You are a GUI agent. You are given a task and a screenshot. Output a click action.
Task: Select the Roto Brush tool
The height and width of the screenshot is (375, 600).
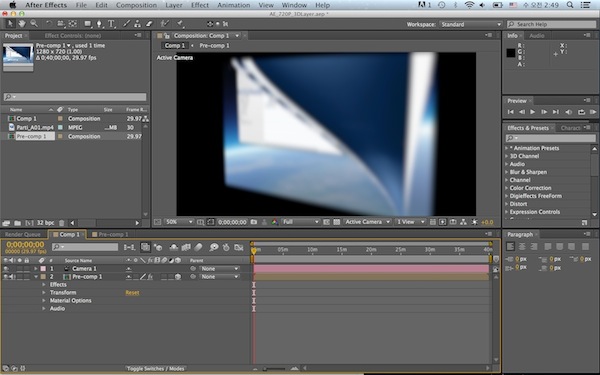click(165, 24)
